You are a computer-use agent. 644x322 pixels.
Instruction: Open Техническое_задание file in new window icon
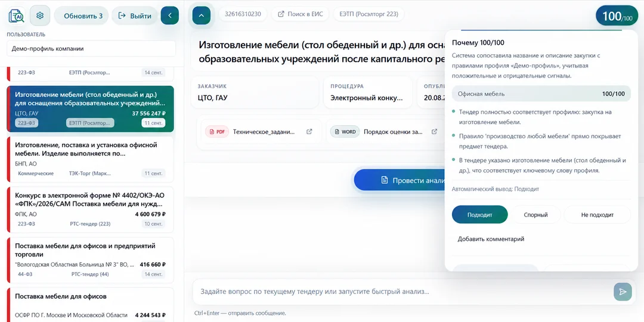coord(309,132)
